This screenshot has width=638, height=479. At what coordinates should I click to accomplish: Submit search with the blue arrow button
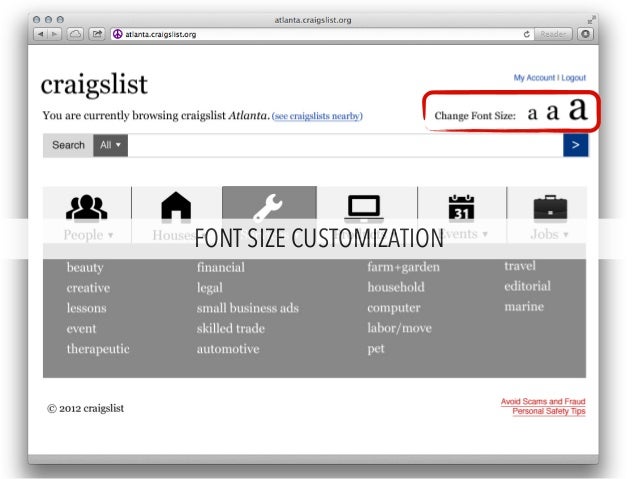(575, 145)
